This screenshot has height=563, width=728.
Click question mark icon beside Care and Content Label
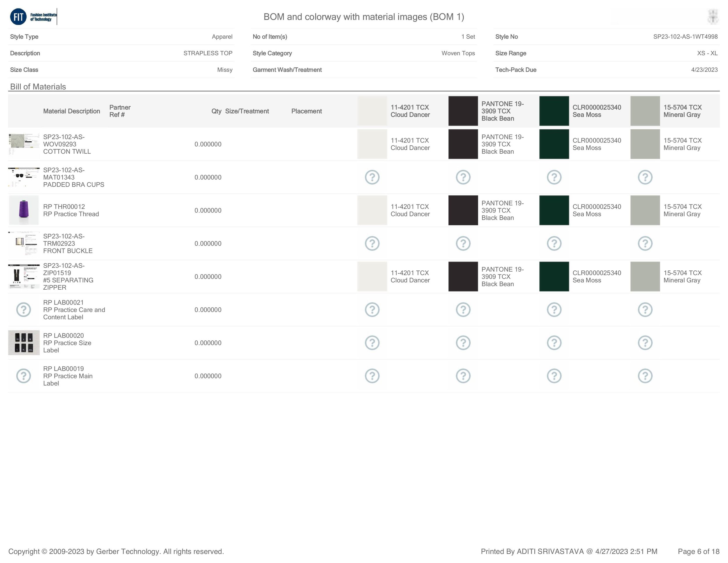24,309
